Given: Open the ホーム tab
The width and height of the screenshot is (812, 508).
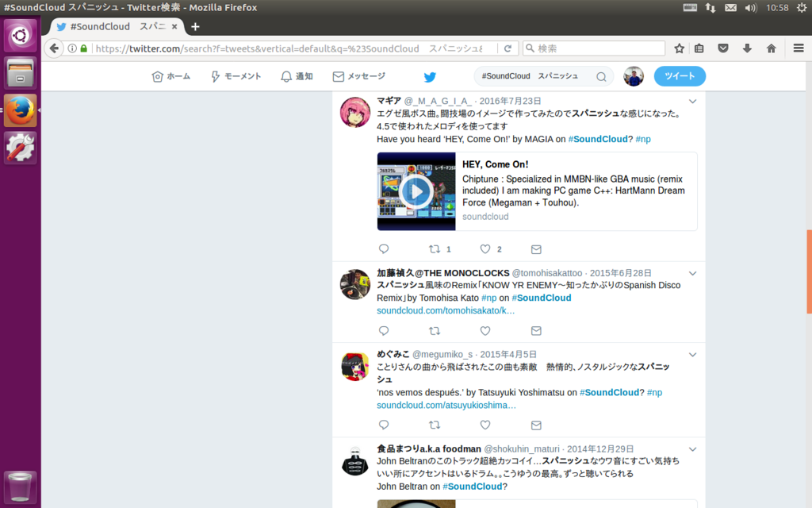Looking at the screenshot, I should 171,77.
